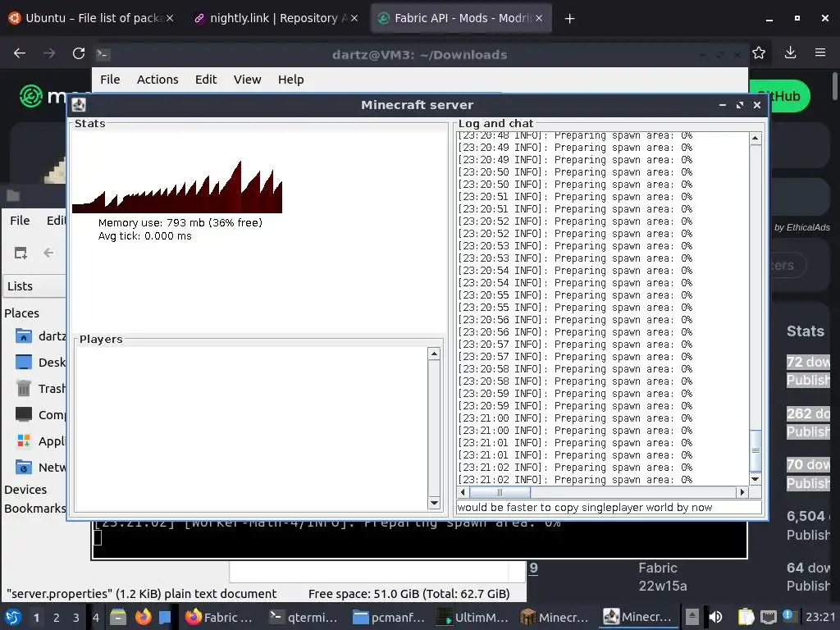Click the Minecraft server window icon
Viewport: 840px width, 630px height.
pyautogui.click(x=79, y=105)
